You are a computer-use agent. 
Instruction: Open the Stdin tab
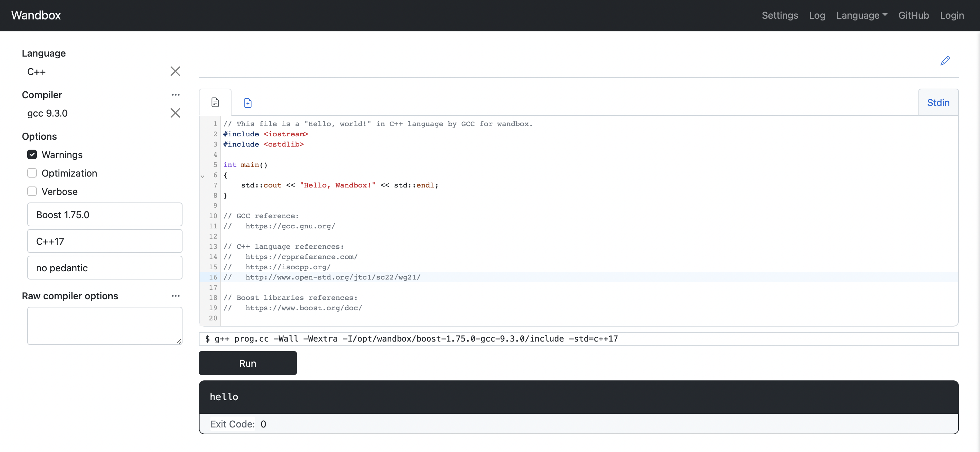(x=938, y=103)
